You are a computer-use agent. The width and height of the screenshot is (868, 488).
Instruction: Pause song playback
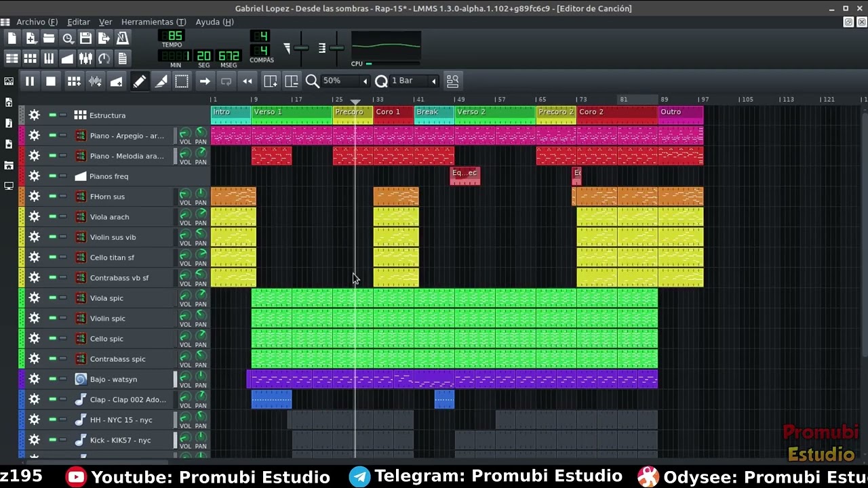click(30, 81)
